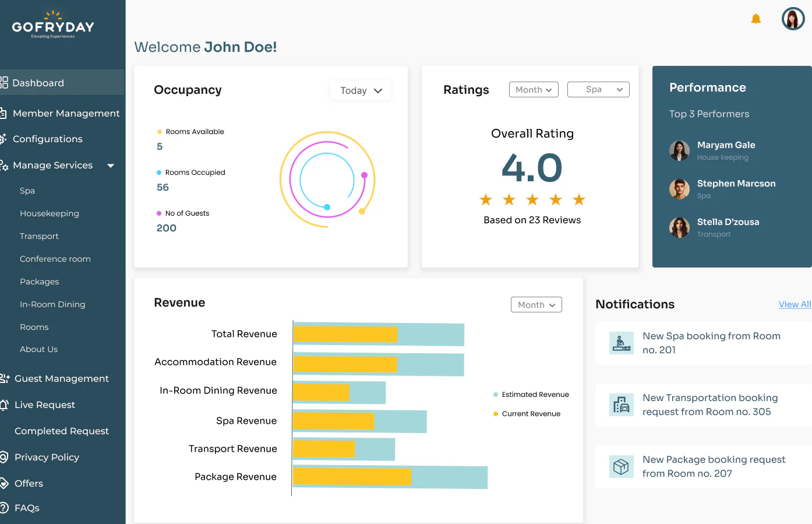Select the About Us submenu item
This screenshot has width=812, height=524.
(x=38, y=349)
